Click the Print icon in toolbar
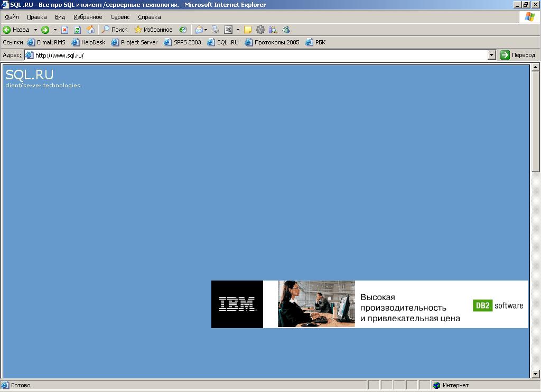This screenshot has width=541, height=392. click(x=215, y=30)
